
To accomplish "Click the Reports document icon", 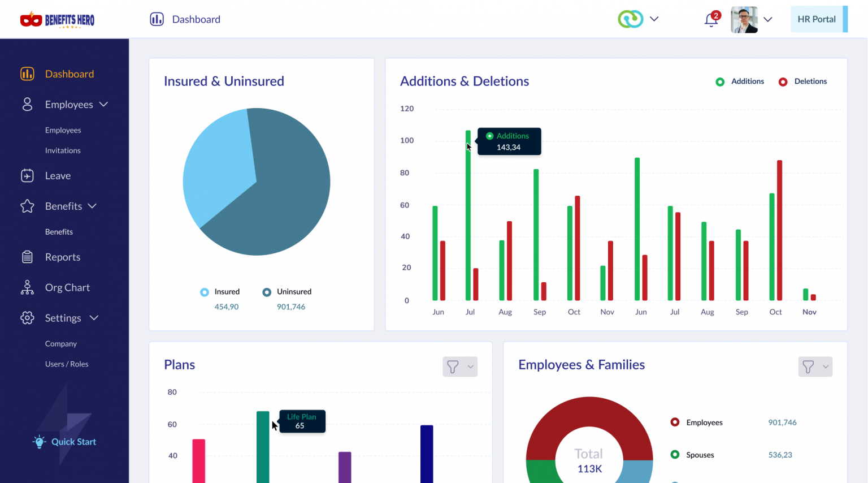I will click(27, 257).
